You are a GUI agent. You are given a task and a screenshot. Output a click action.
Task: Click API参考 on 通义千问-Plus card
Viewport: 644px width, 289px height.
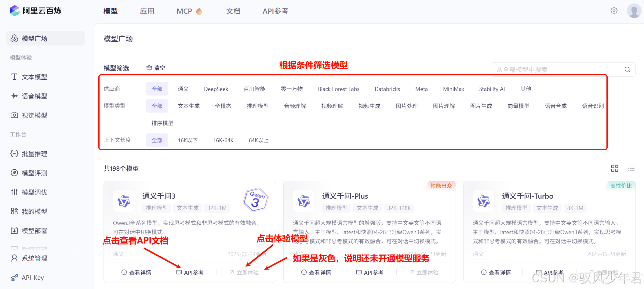coord(370,272)
